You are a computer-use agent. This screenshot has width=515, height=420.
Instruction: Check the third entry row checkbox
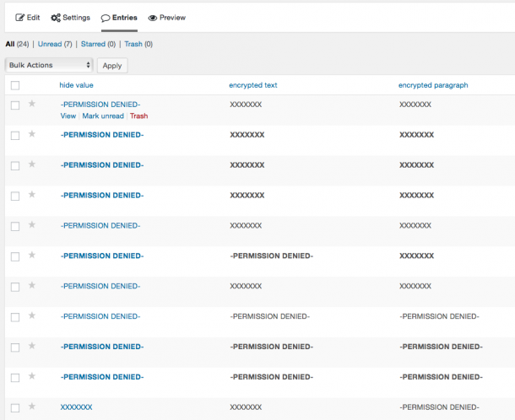tap(15, 165)
